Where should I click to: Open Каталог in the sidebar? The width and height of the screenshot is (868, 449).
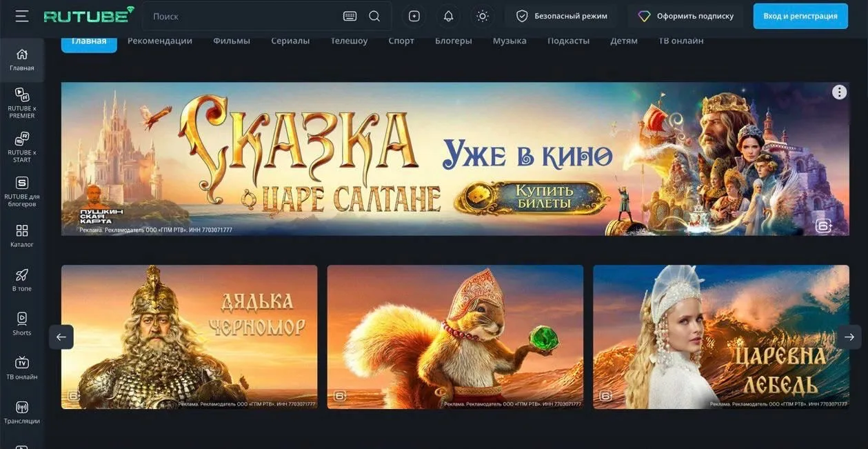[22, 235]
